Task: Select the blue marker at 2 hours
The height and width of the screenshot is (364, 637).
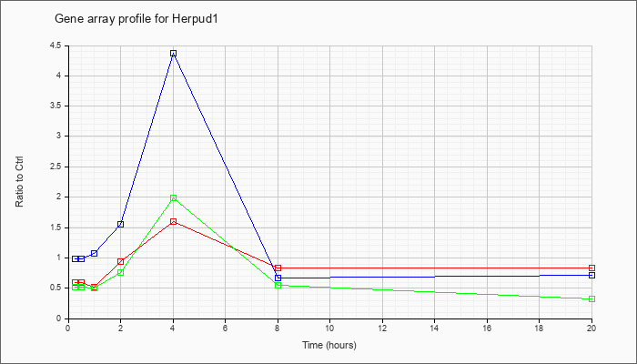Action: 121,224
